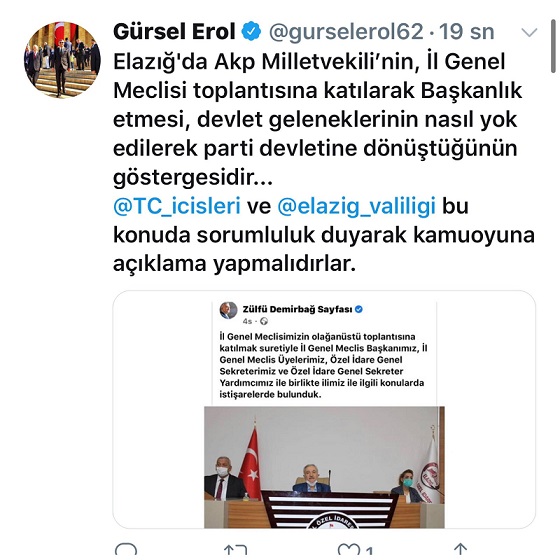The width and height of the screenshot is (560, 560).
Task: Click the blue verified badge beside Gürsel Erol
Action: click(x=251, y=31)
